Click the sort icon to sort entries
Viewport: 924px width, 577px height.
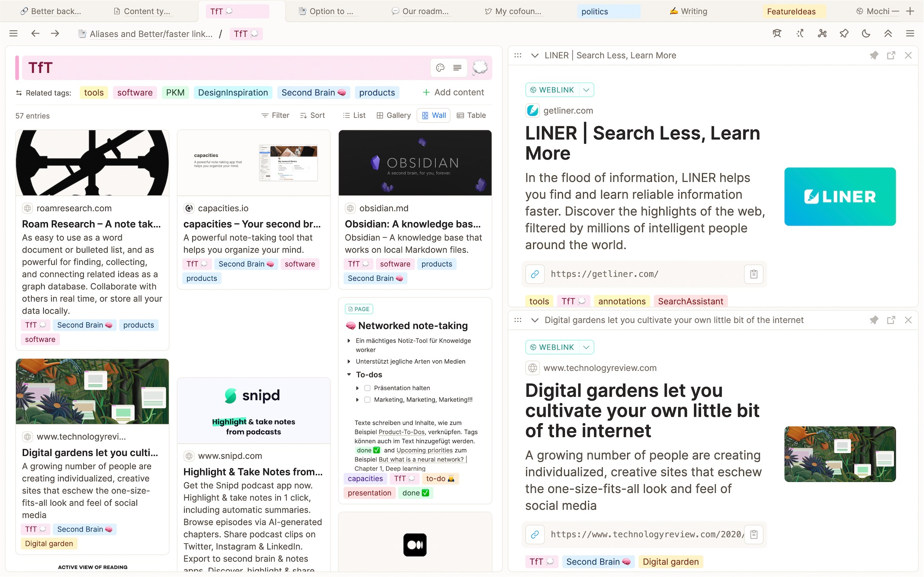click(x=304, y=116)
